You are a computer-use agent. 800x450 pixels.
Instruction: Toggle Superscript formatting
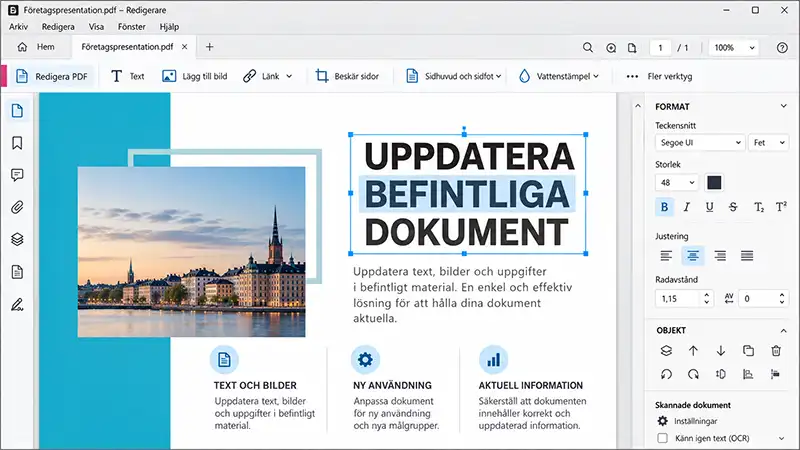(x=781, y=207)
